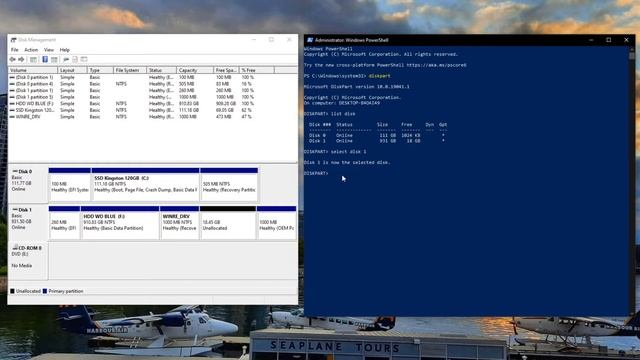Click the blue Help icon in the toolbar

coord(45,60)
